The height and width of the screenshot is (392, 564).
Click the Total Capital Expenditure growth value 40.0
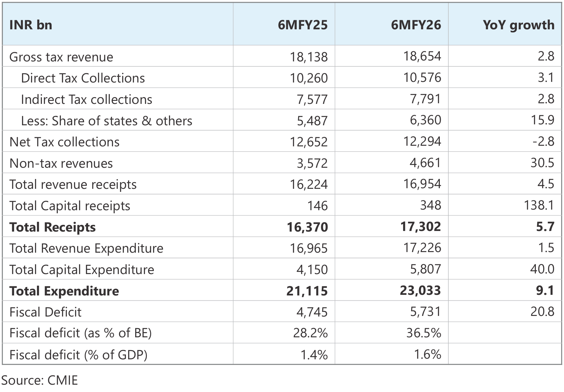[542, 269]
